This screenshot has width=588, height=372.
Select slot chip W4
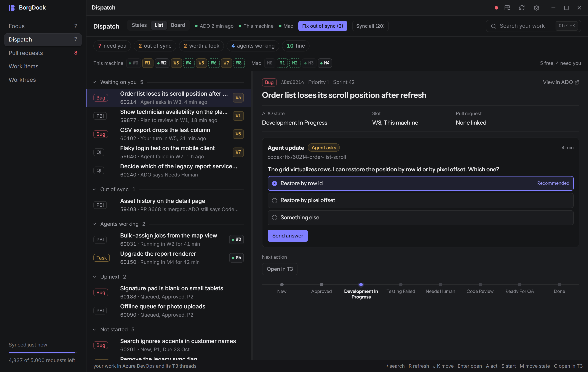(x=189, y=63)
